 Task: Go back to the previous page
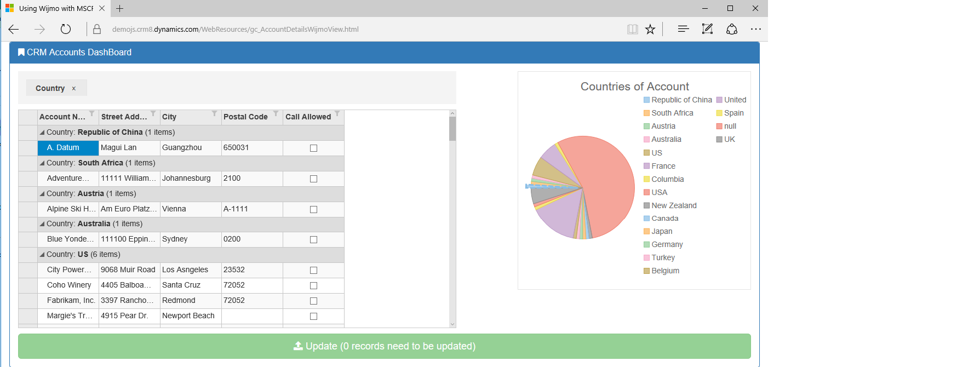tap(14, 30)
